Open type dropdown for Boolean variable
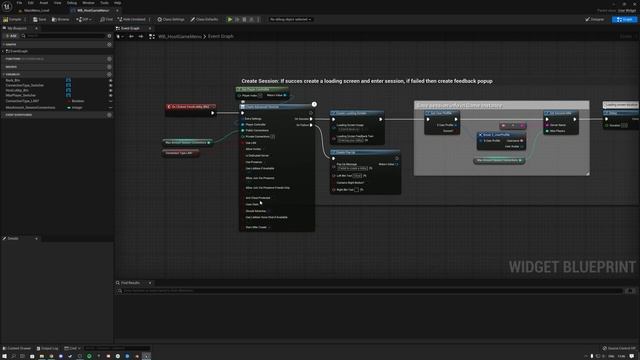The height and width of the screenshot is (360, 640). click(x=76, y=101)
